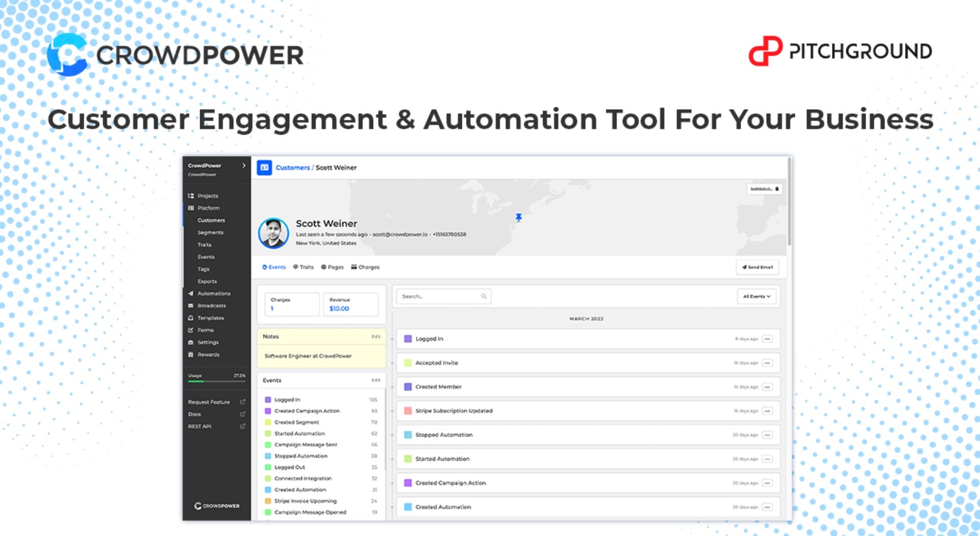The width and height of the screenshot is (980, 536).
Task: Open Segments in the sidebar
Action: pos(210,233)
